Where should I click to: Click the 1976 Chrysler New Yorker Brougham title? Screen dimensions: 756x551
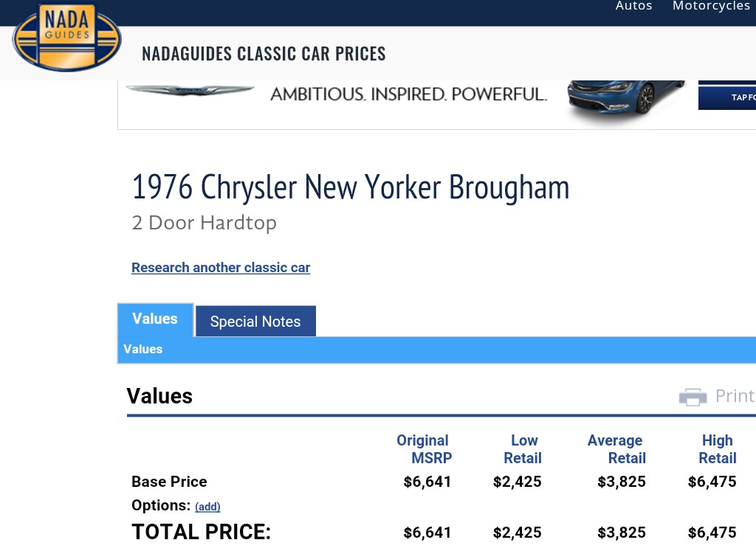(351, 187)
